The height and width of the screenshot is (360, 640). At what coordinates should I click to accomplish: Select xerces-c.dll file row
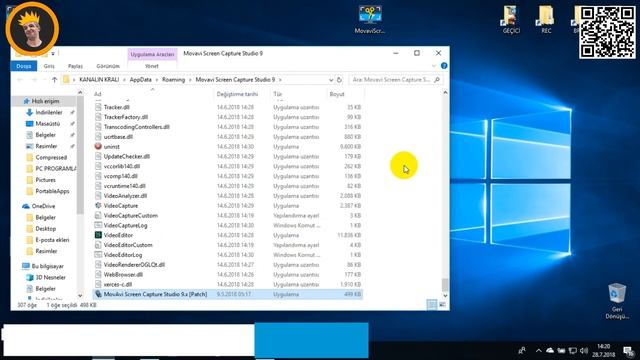tap(228, 284)
